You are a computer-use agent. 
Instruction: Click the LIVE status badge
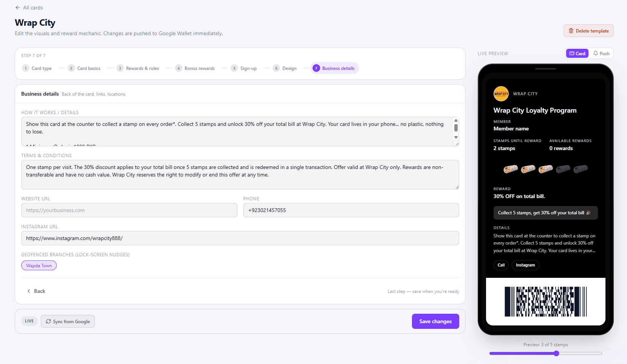coord(29,321)
